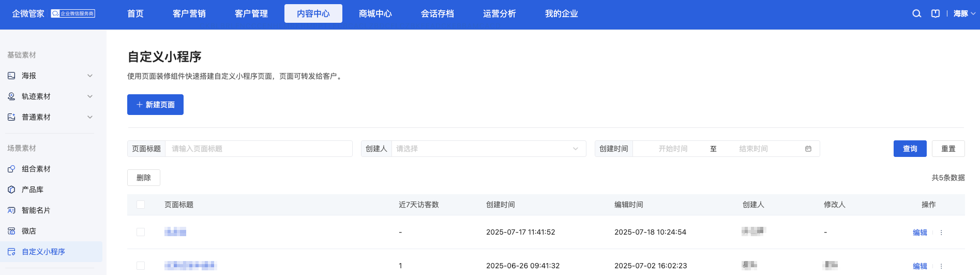Click the 新建页面 button

point(155,105)
